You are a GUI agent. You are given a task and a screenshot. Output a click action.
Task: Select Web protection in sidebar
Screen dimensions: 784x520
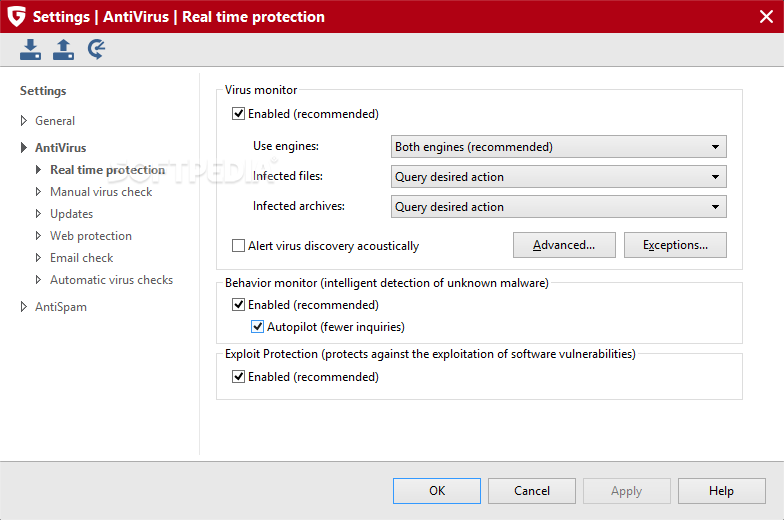click(91, 236)
